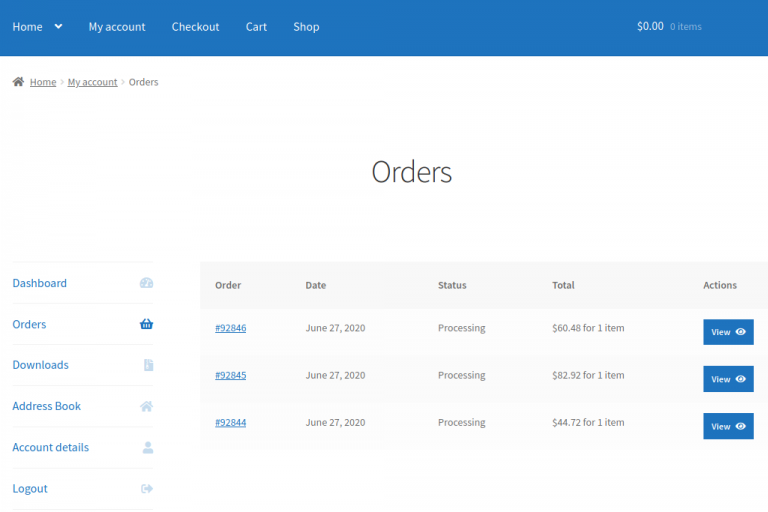Select Logout in account sidebar
Screen dimensions: 768x512
[x=30, y=488]
